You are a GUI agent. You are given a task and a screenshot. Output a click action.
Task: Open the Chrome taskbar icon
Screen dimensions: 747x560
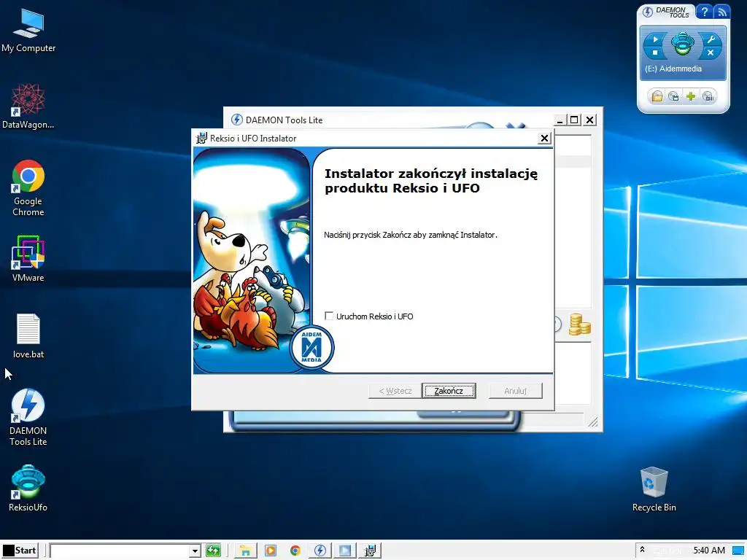pos(295,551)
